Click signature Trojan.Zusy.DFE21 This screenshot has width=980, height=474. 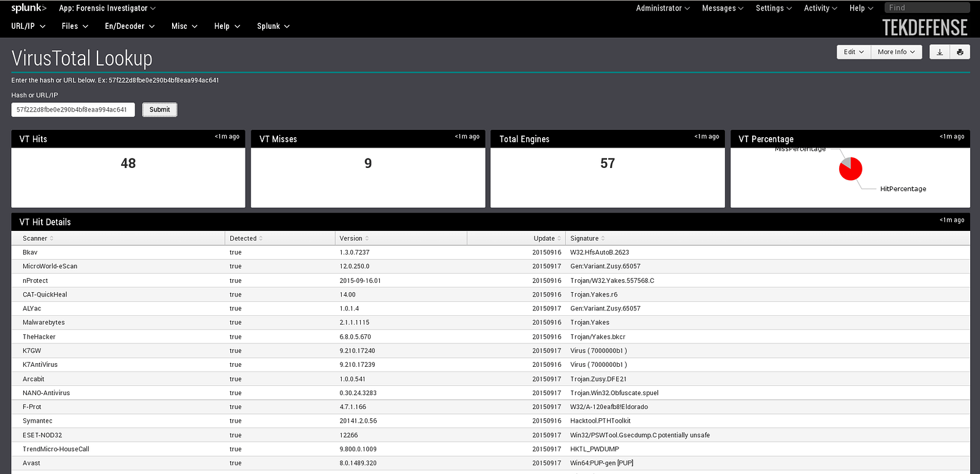point(598,379)
